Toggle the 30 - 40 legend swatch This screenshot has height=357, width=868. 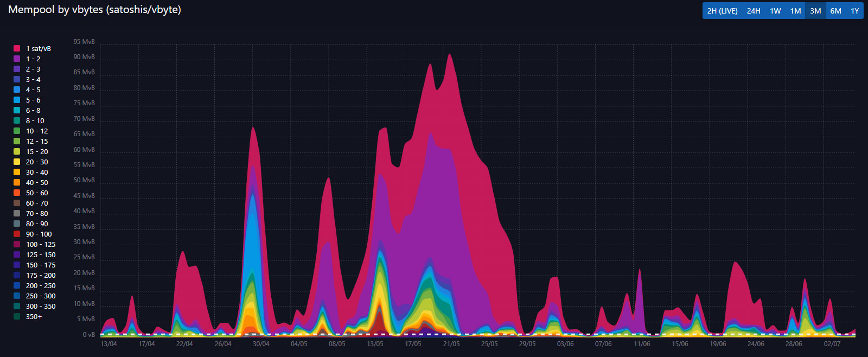pos(17,172)
